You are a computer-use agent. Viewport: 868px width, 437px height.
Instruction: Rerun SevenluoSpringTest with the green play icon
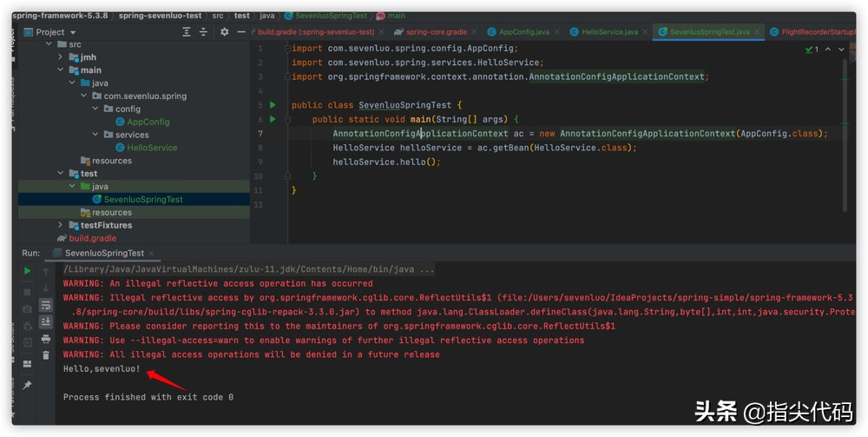[x=27, y=271]
